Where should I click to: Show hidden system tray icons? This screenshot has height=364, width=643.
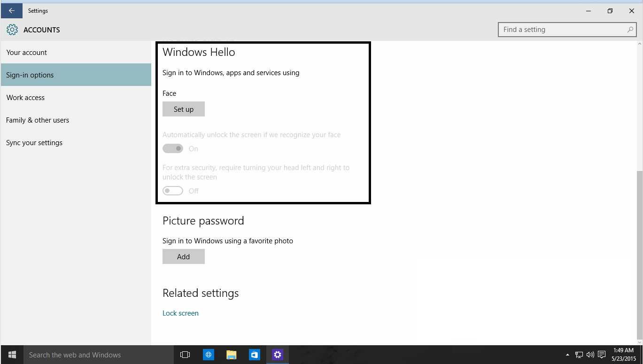tap(567, 355)
